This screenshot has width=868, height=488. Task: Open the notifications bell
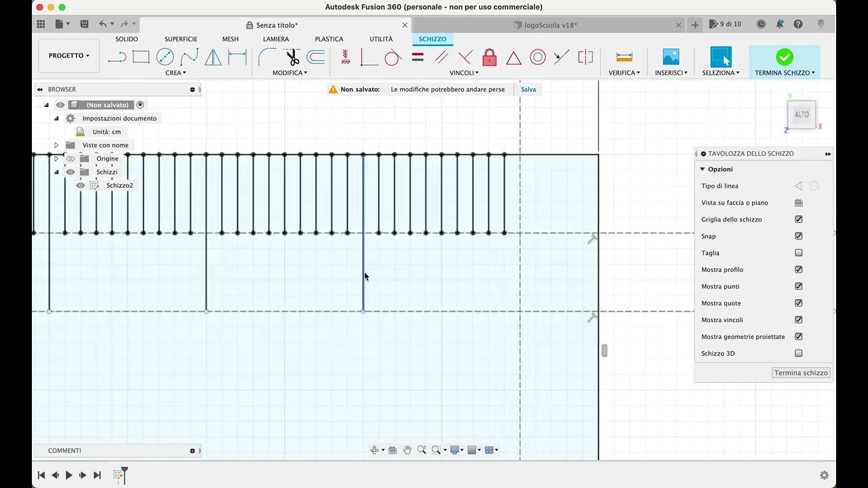[780, 24]
